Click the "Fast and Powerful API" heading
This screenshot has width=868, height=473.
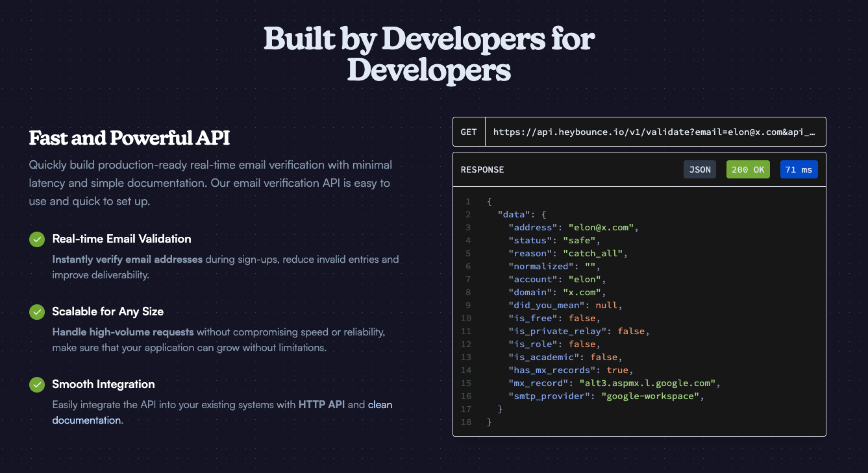[x=129, y=138]
